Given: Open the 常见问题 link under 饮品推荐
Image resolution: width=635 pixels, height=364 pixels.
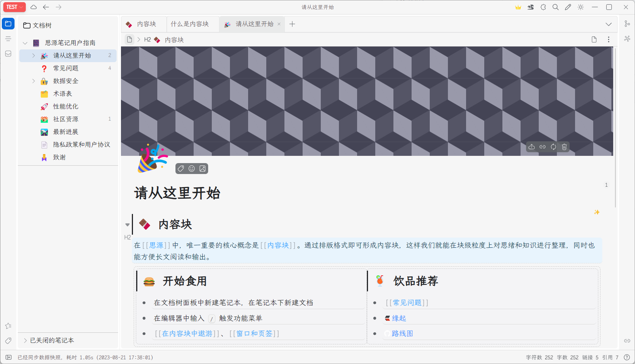Looking at the screenshot, I should pos(407,302).
